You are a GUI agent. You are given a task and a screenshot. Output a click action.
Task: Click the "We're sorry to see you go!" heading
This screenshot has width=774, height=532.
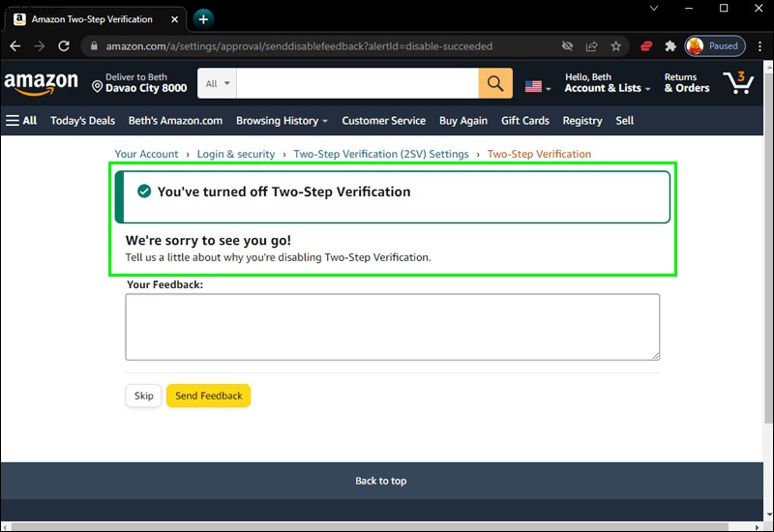pos(208,240)
